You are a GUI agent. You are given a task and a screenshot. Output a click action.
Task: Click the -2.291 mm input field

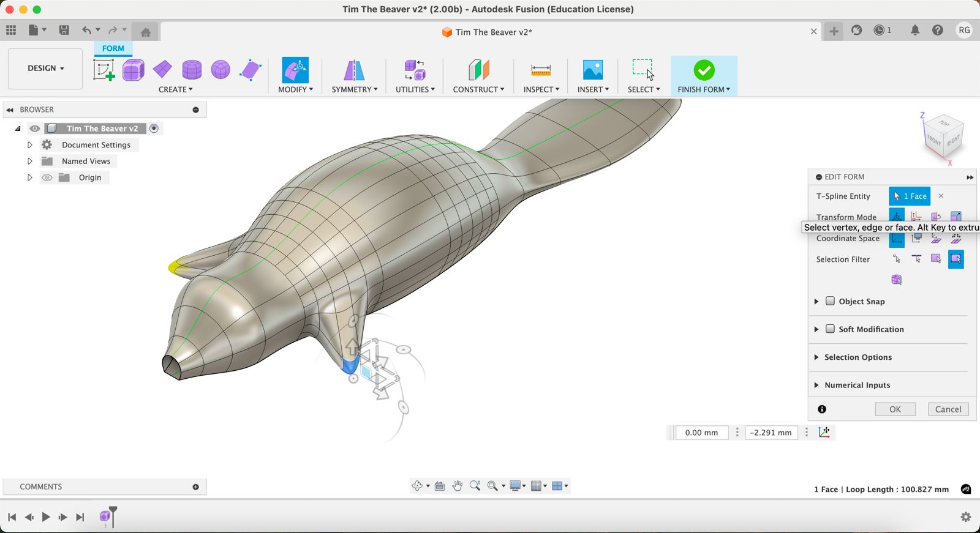[771, 433]
